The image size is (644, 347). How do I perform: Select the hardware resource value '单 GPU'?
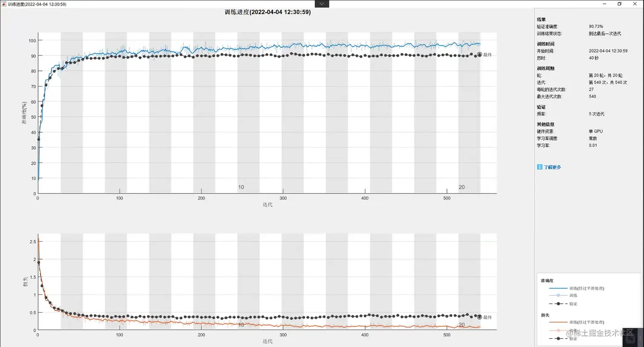(x=596, y=131)
